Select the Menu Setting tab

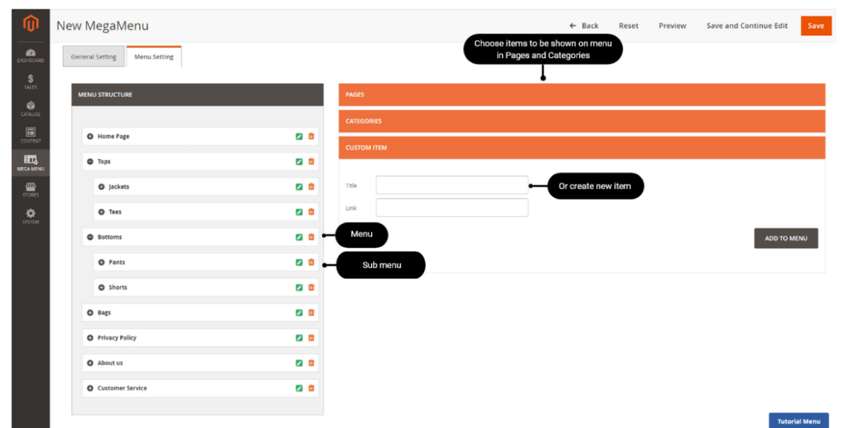pyautogui.click(x=153, y=56)
